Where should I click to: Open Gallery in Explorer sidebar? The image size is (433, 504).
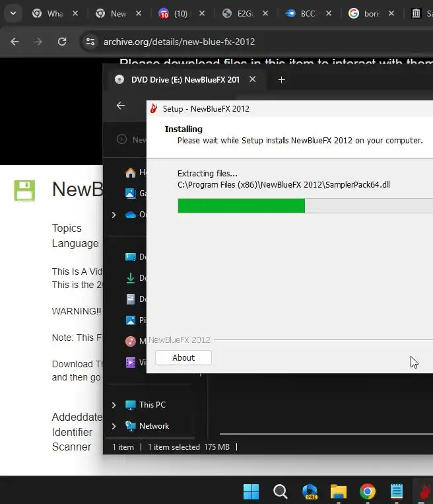coord(135,193)
